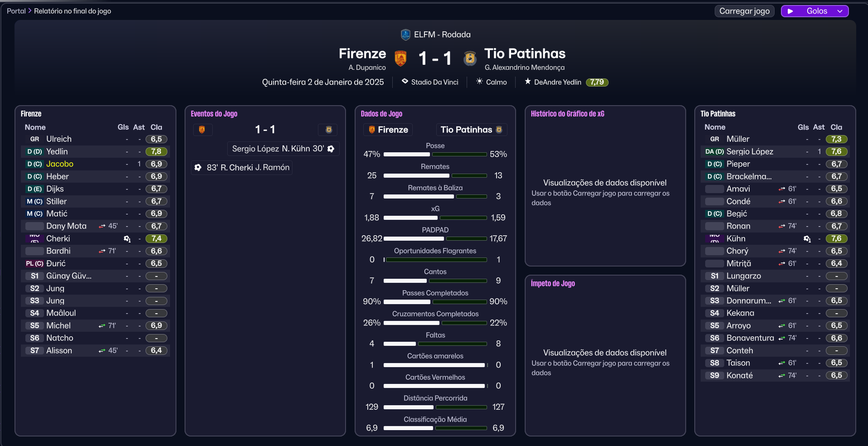Click the substitution arrow beside Amavi 61'

click(x=781, y=189)
